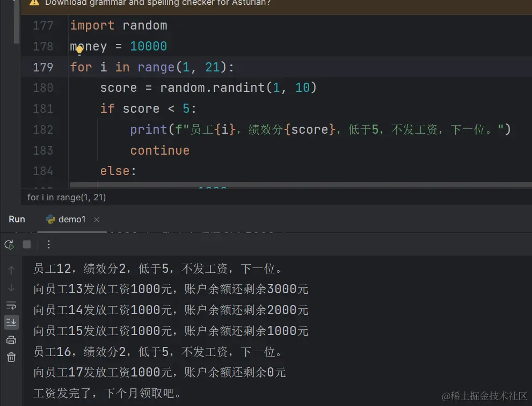
Task: Click line number 180 in gutter
Action: tap(43, 88)
